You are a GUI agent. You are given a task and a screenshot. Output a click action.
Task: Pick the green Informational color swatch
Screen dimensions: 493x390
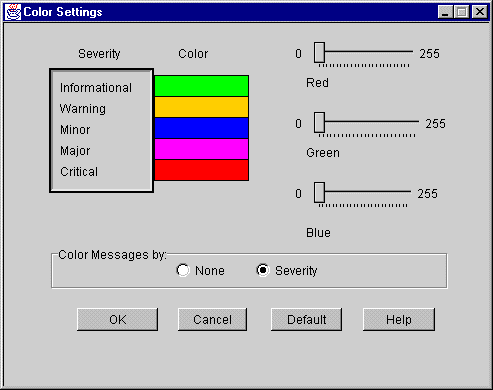202,86
